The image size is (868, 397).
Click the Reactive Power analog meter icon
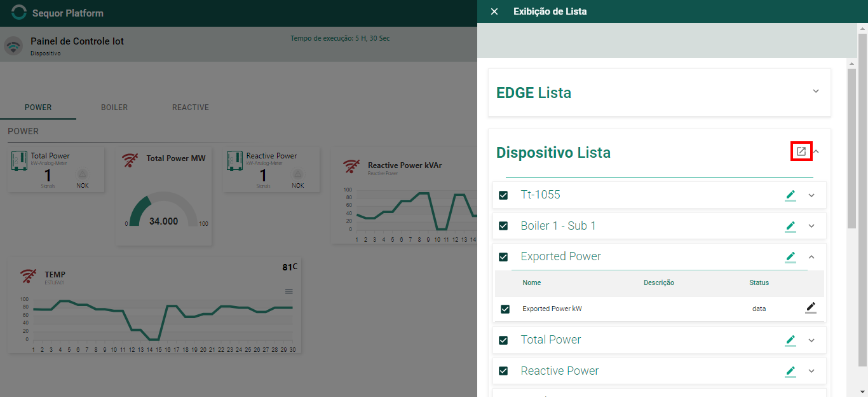235,160
